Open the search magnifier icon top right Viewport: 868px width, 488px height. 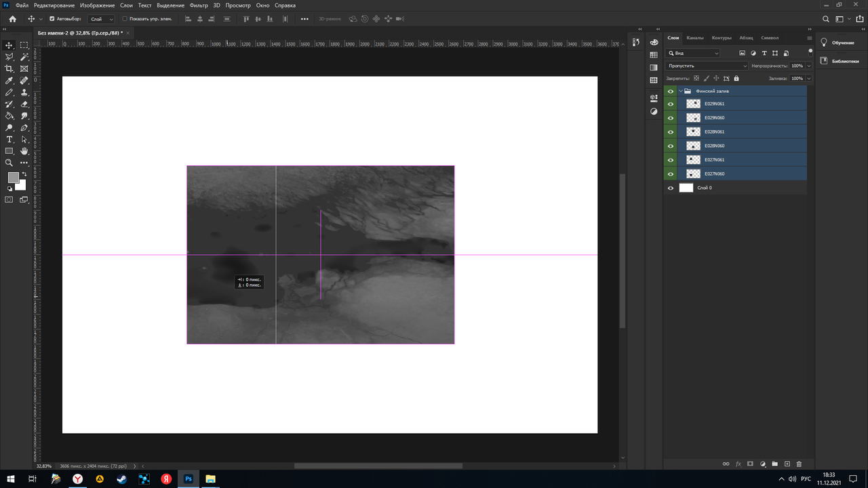[x=825, y=19]
